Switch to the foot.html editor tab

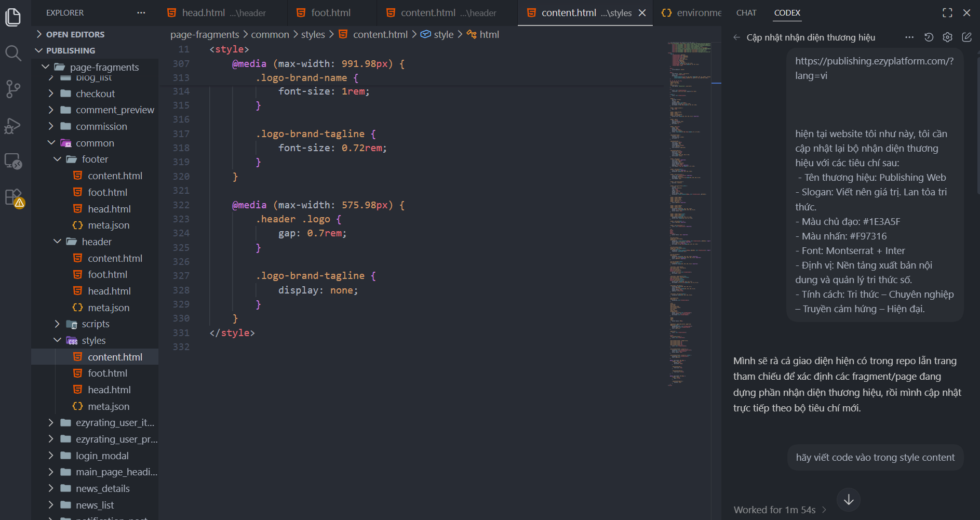pyautogui.click(x=324, y=12)
